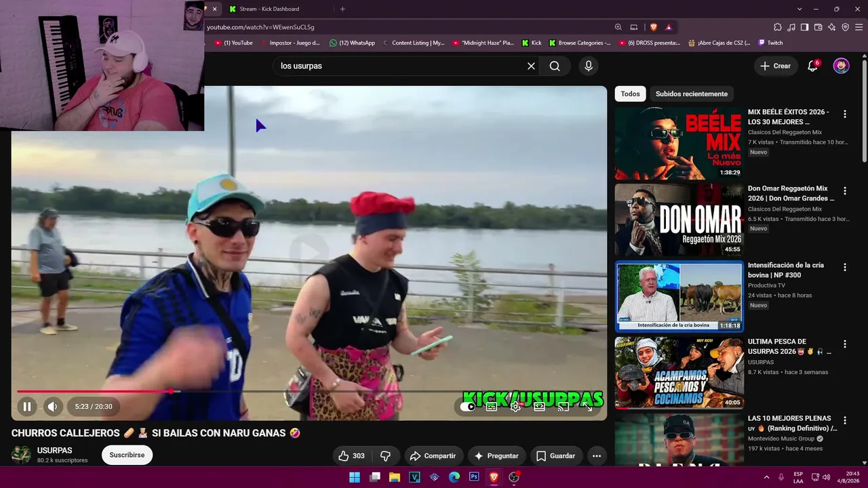Image resolution: width=868 pixels, height=488 pixels.
Task: Open the YouTube account avatar menu
Action: pos(841,66)
